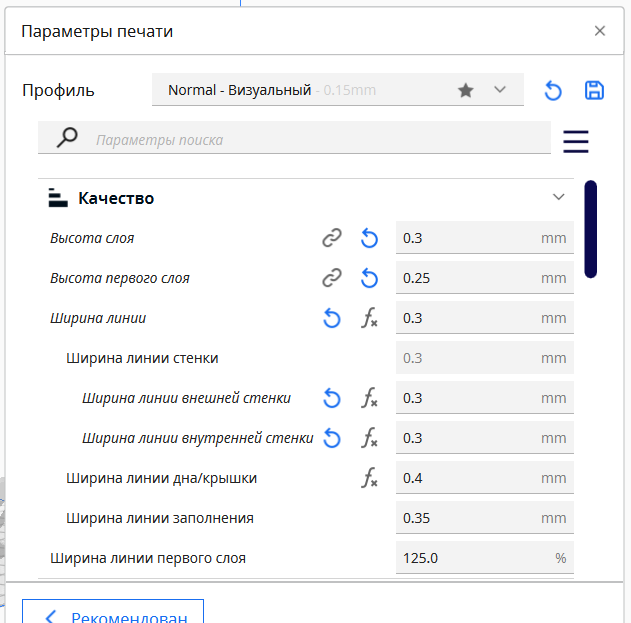
Task: Reset profile changes with the top undo icon
Action: tap(553, 91)
